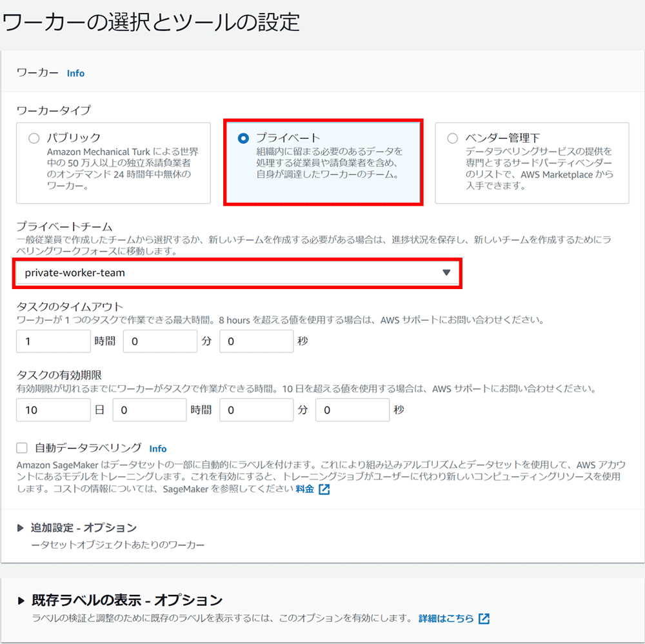
Task: Click the task expiration seconds field
Action: (352, 410)
